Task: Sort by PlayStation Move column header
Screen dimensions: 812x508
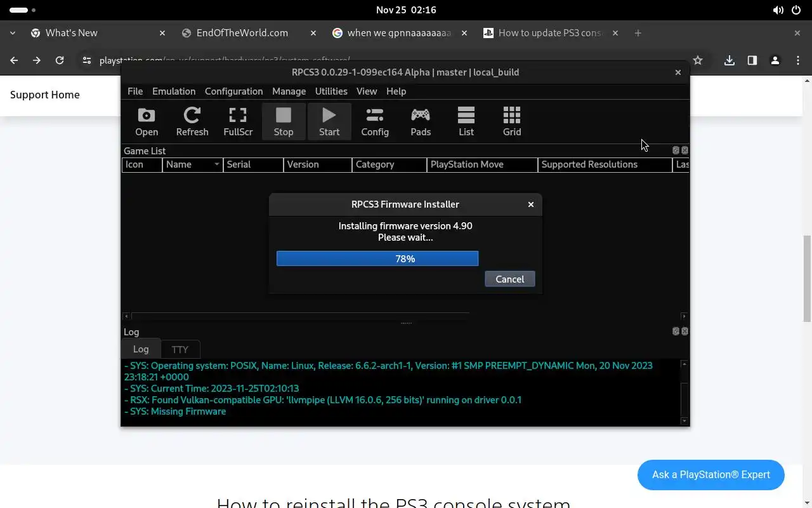Action: (x=482, y=164)
